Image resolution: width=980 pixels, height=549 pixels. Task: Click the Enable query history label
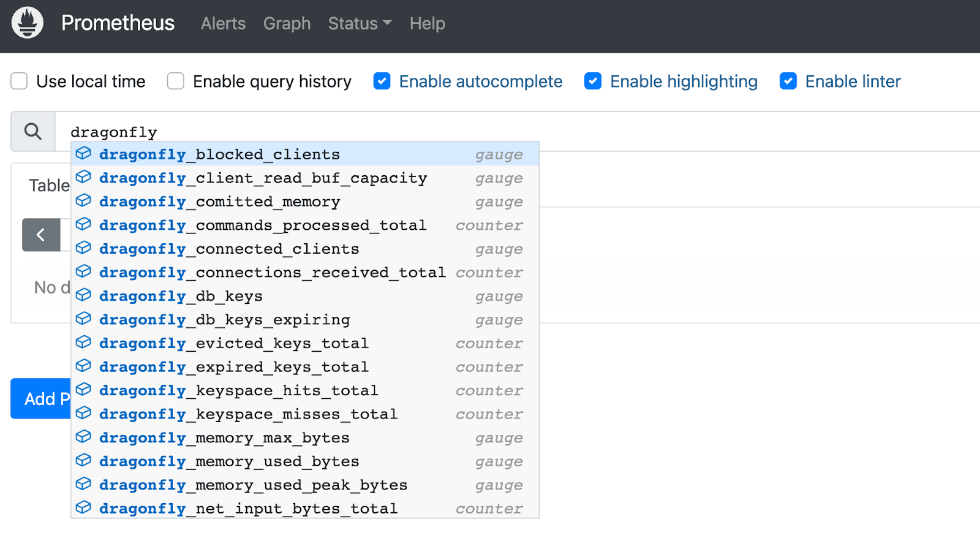(272, 81)
